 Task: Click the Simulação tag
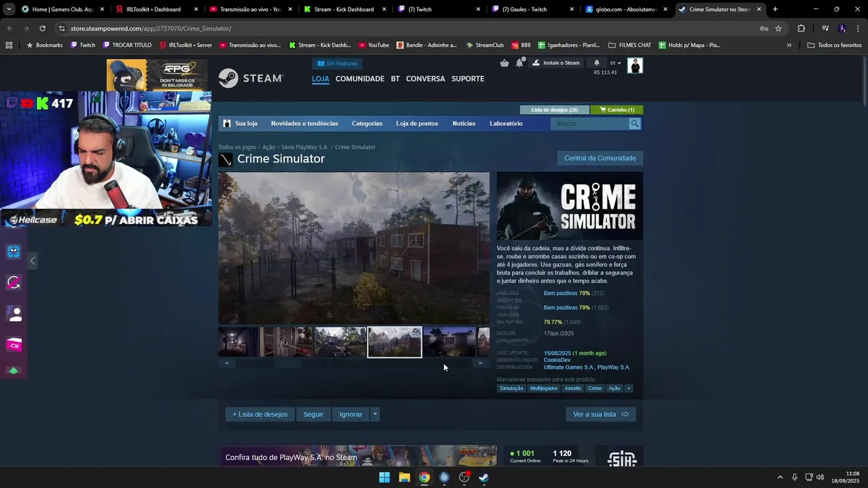pyautogui.click(x=511, y=388)
